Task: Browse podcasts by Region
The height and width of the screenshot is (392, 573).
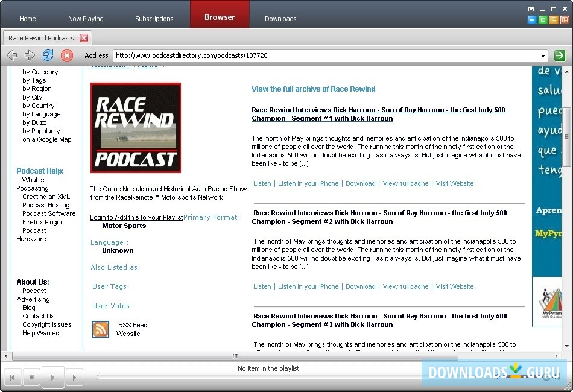Action: pyautogui.click(x=37, y=89)
